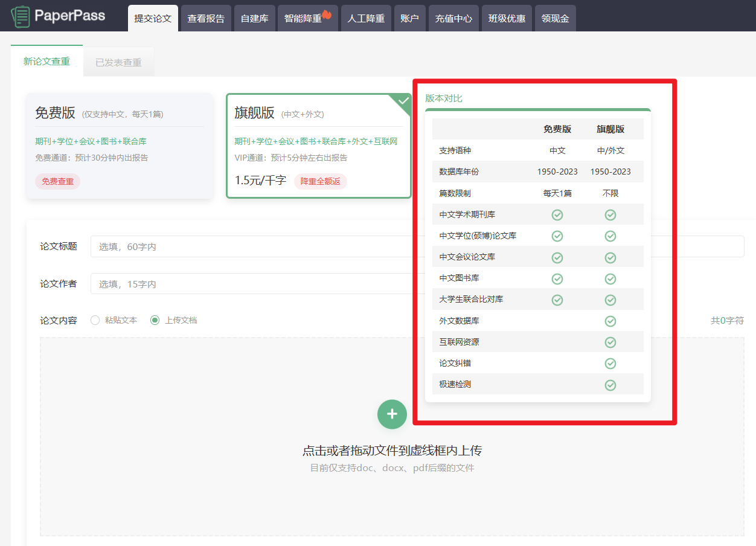Click 免费版 check icon in 中文会议论文库 row
Image resolution: width=756 pixels, height=546 pixels.
557,257
